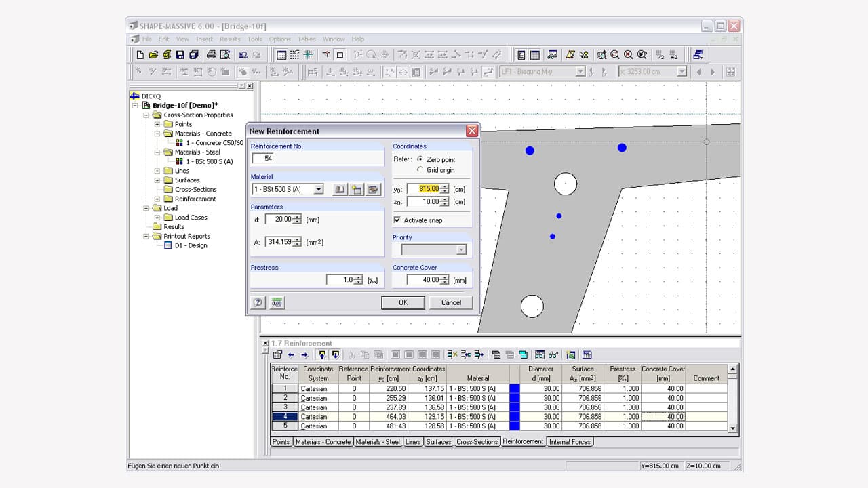Uncheck the Activate snap checkbox
This screenshot has width=868, height=488.
click(397, 220)
